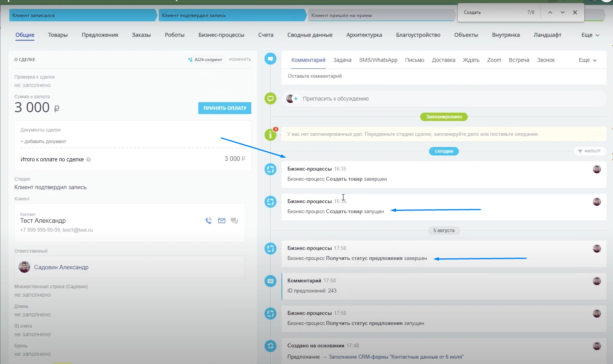
Task: Set stage to Клиент пришёл на прием
Action: pyautogui.click(x=381, y=15)
